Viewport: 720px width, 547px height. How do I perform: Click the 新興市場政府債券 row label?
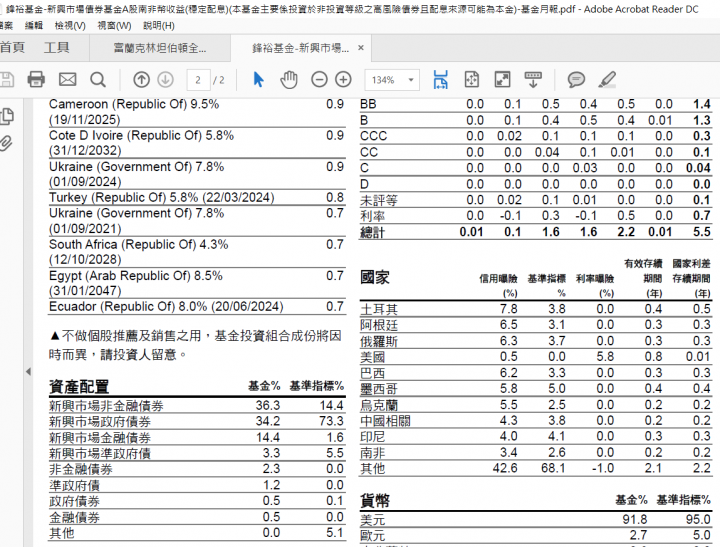coord(100,422)
